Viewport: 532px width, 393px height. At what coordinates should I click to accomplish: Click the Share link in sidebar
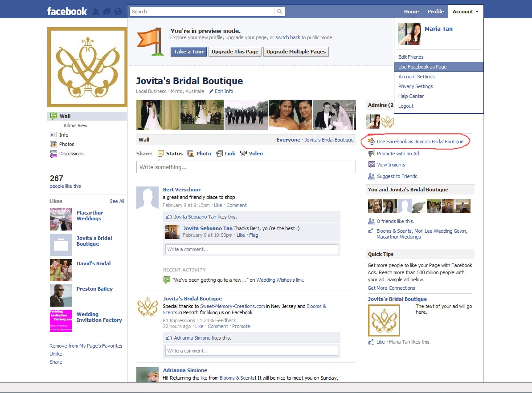56,362
